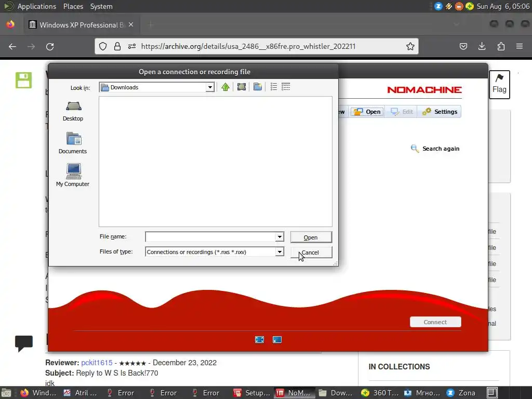Viewport: 532px width, 399px height.
Task: Click the green 360 tray icon
Action: [470, 6]
